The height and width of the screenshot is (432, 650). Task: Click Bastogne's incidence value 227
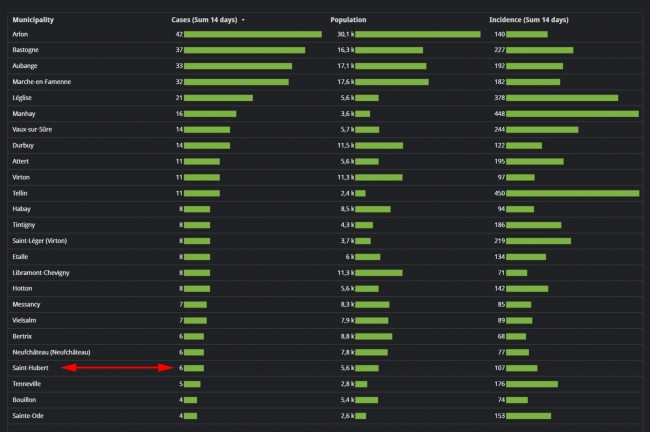tap(500, 50)
